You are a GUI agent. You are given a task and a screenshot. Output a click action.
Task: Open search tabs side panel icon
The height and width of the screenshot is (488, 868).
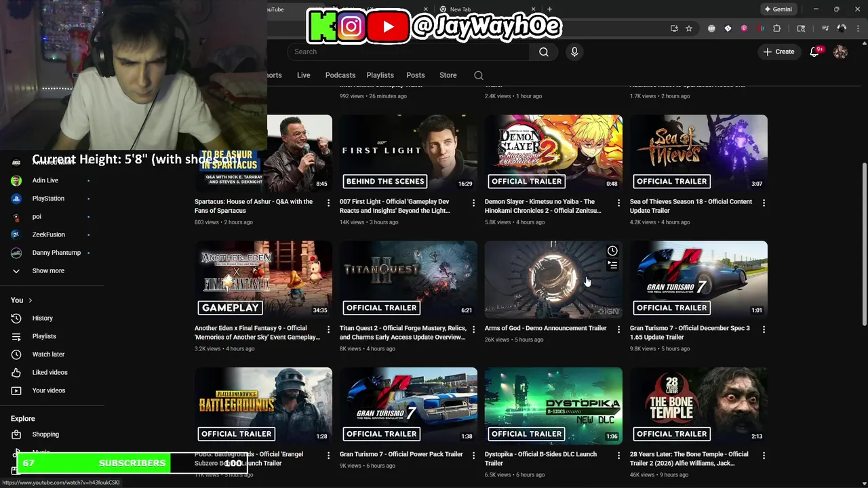click(801, 28)
